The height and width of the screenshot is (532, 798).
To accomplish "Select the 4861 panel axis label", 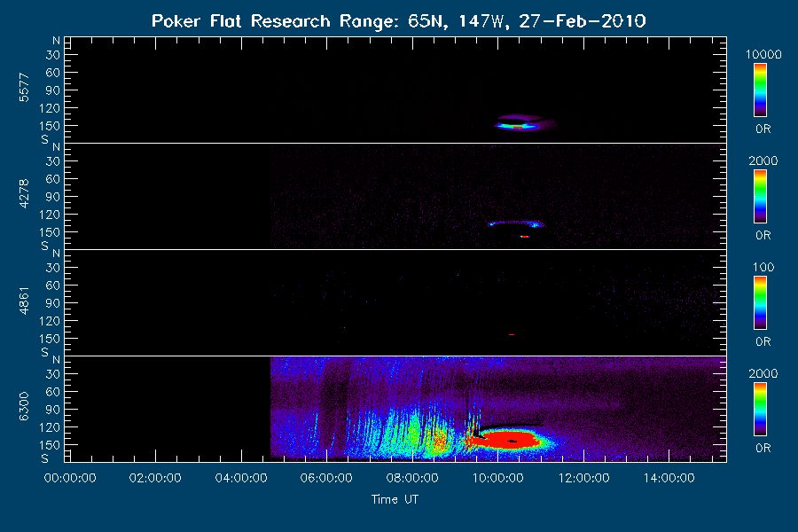I will pos(24,301).
